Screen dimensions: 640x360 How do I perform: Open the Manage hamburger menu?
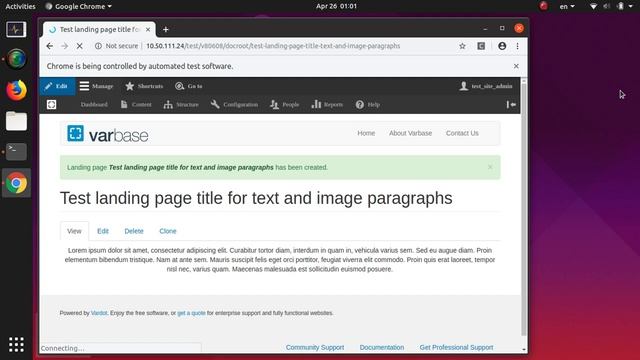[x=97, y=86]
